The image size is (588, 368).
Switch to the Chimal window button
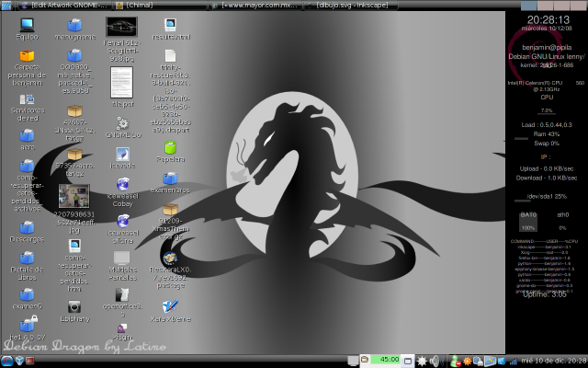pyautogui.click(x=160, y=6)
